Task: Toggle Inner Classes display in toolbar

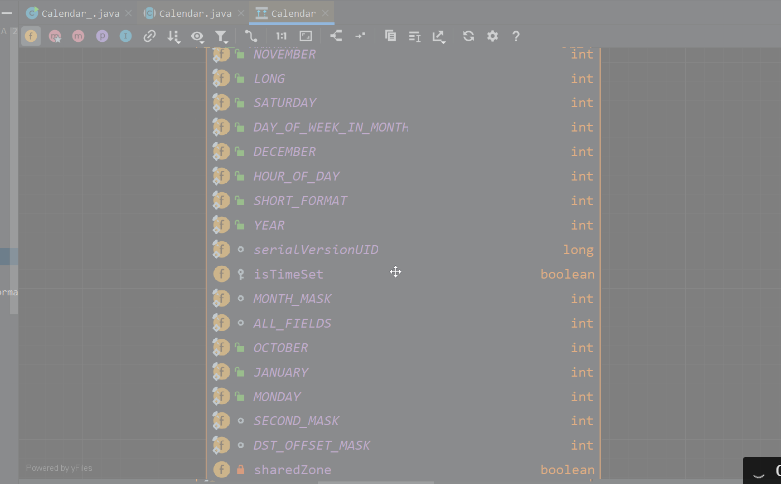Action: point(126,36)
